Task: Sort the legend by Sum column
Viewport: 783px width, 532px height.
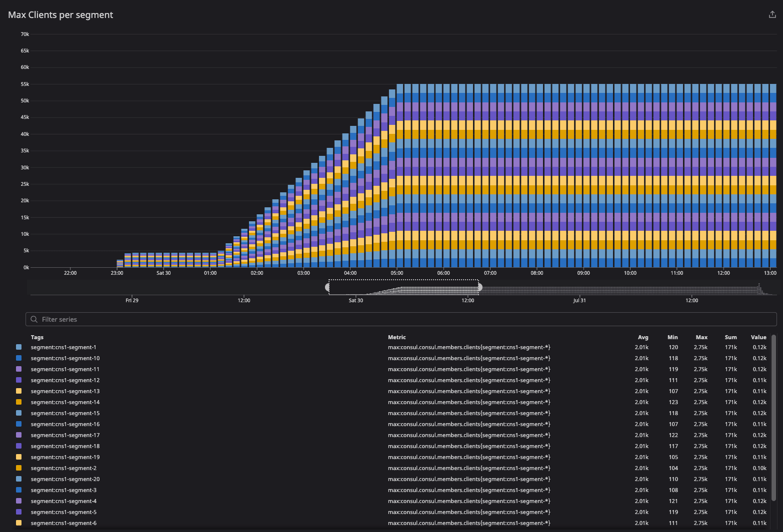Action: point(730,337)
